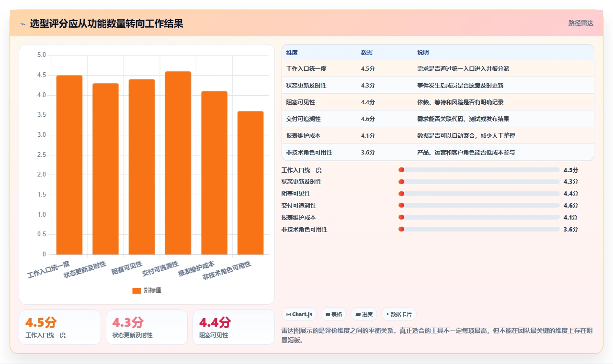613x364 pixels.
Task: Open the 4.3分 状态更新及时性 card
Action: point(147,327)
